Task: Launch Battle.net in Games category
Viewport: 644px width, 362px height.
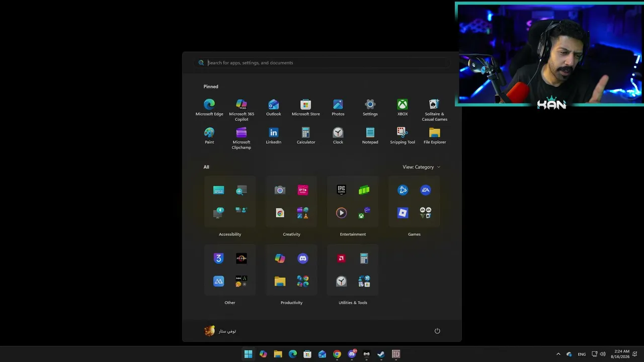Action: (x=403, y=190)
